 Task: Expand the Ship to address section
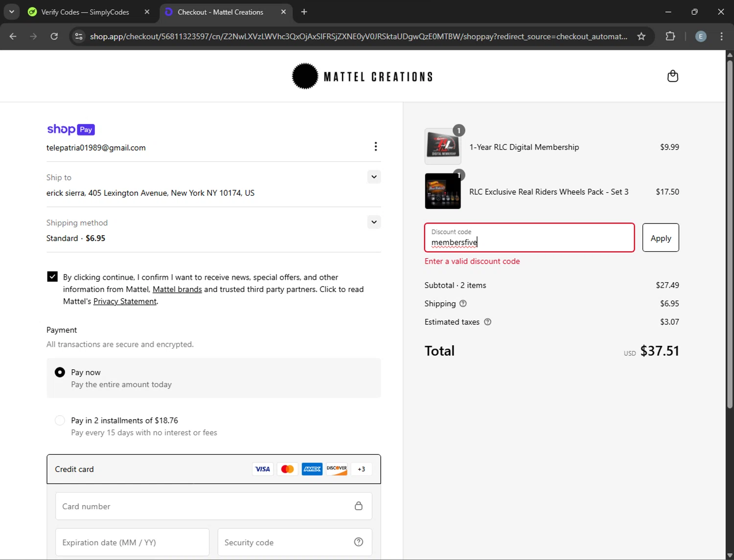(374, 177)
